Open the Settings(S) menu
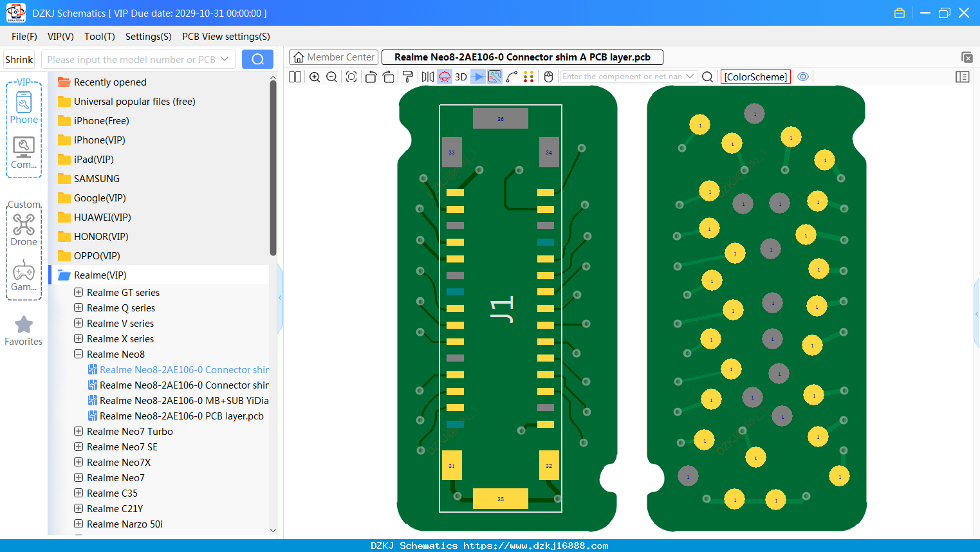Viewport: 980px width, 552px height. (148, 36)
